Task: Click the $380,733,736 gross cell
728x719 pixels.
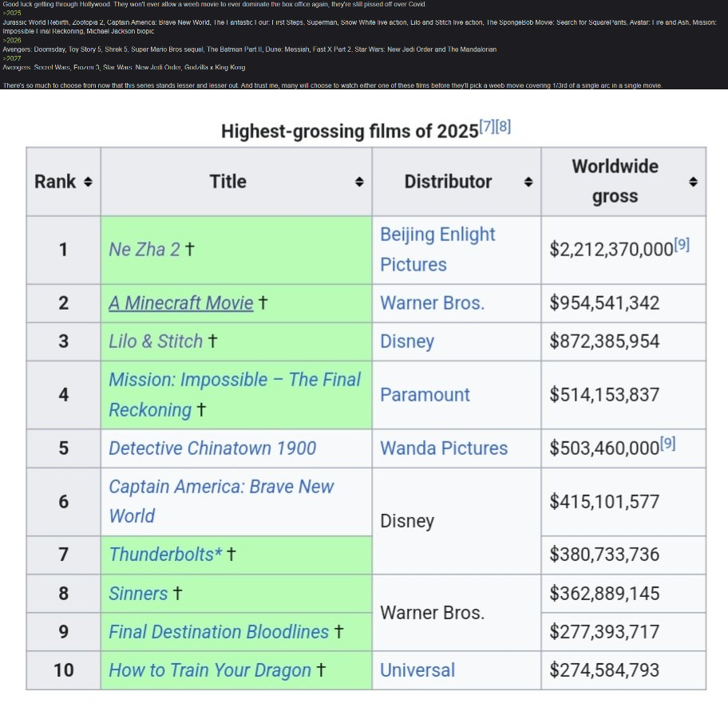Action: 623,555
